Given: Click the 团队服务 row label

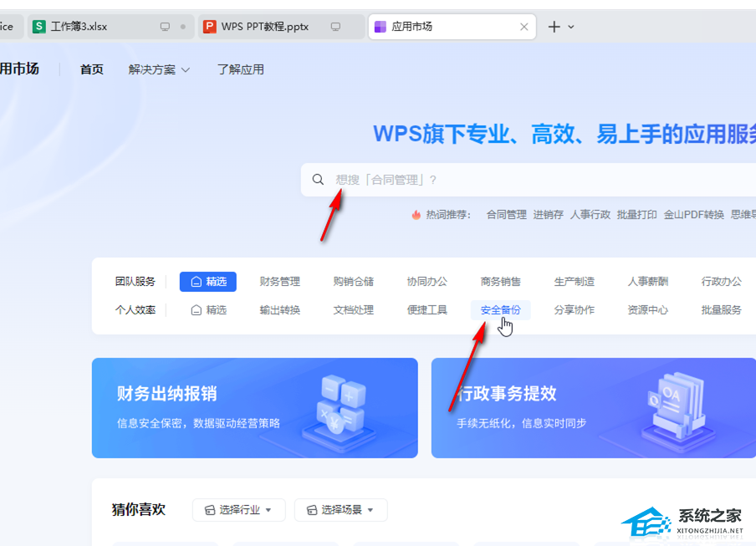Looking at the screenshot, I should point(135,282).
